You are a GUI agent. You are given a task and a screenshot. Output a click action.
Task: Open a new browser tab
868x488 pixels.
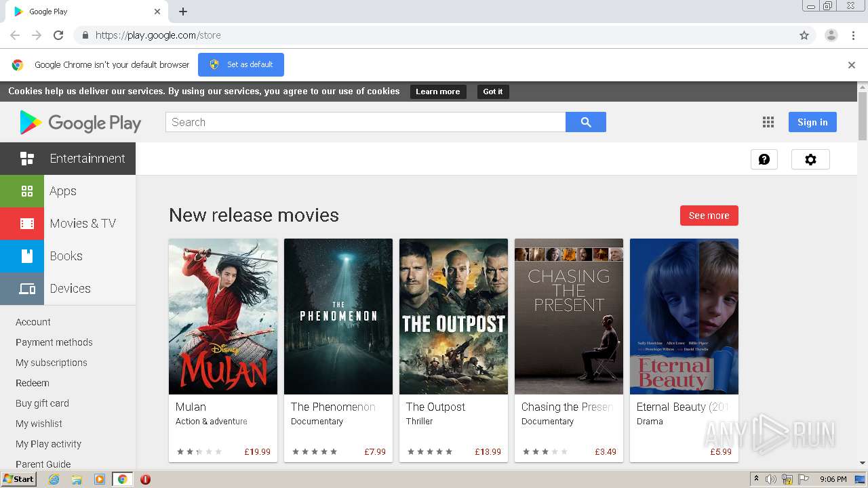(183, 12)
